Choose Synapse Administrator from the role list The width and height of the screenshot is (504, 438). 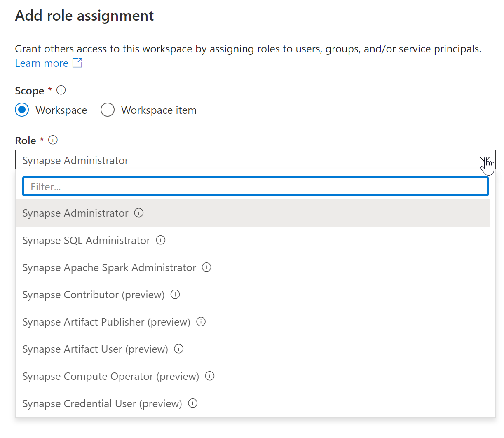pyautogui.click(x=75, y=213)
